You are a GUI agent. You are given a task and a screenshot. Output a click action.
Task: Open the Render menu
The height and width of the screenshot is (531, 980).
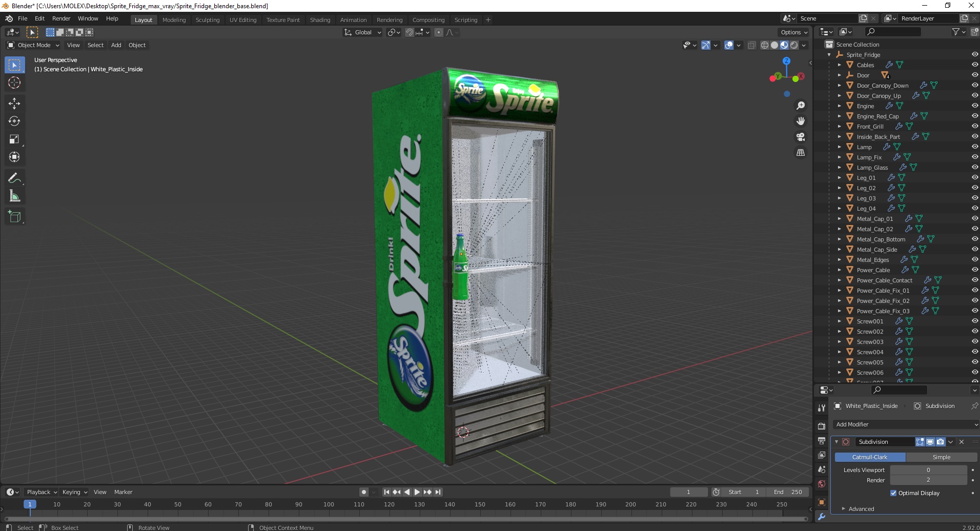(x=61, y=18)
